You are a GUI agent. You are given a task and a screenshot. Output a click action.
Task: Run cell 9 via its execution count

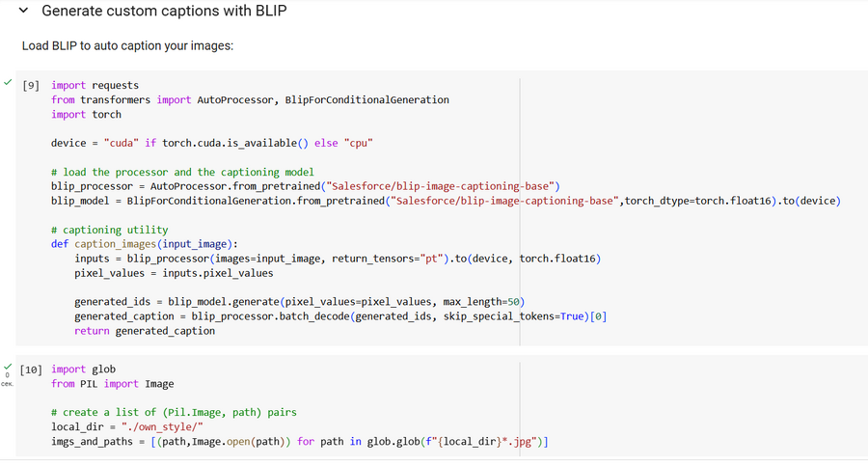click(x=31, y=86)
